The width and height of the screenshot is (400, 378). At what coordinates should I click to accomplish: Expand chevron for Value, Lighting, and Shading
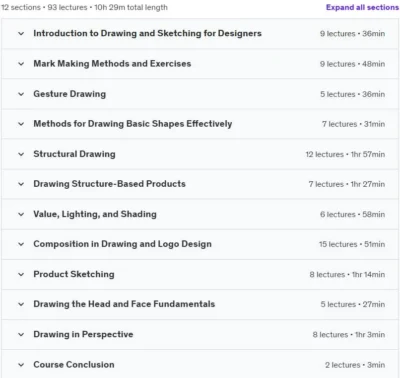tap(21, 214)
